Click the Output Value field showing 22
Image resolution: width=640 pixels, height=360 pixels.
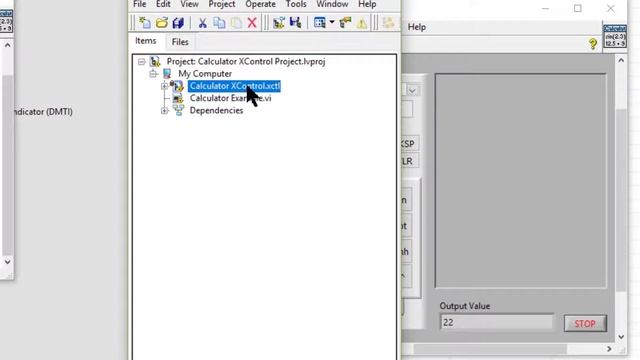tap(497, 322)
